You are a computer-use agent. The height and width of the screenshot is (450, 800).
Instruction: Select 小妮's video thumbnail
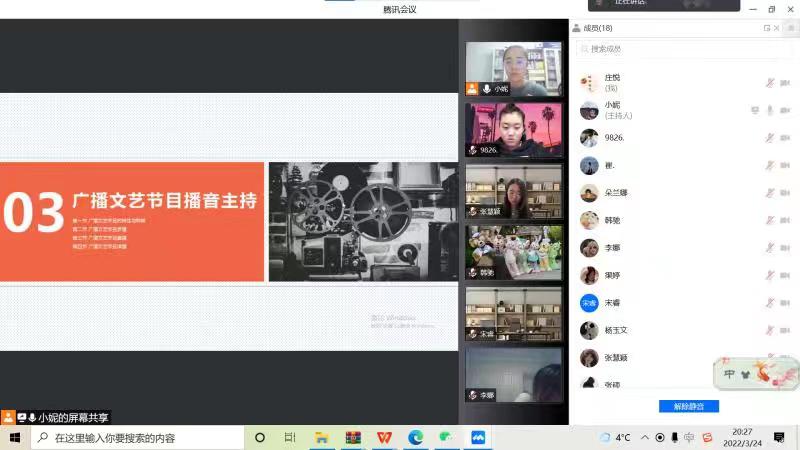[x=514, y=69]
